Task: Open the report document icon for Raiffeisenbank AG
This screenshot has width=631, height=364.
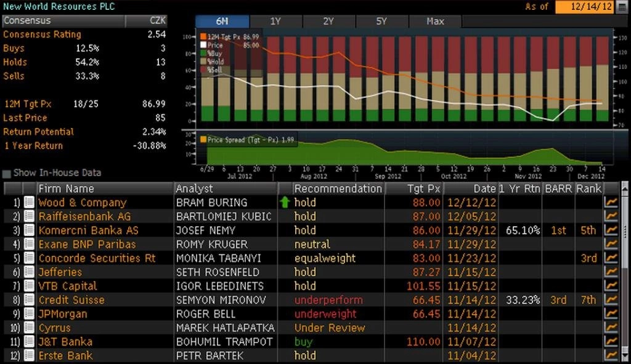Action: click(29, 216)
